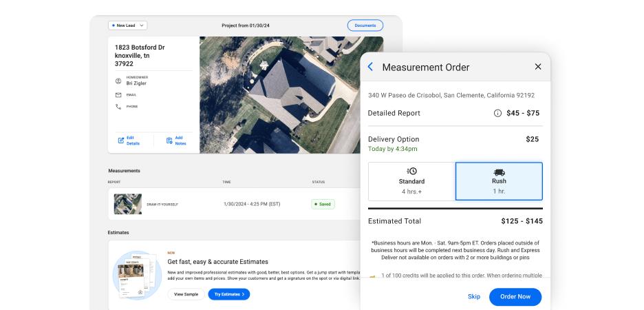Open the Documents button
Screen dimensions: 644x310
(x=365, y=25)
